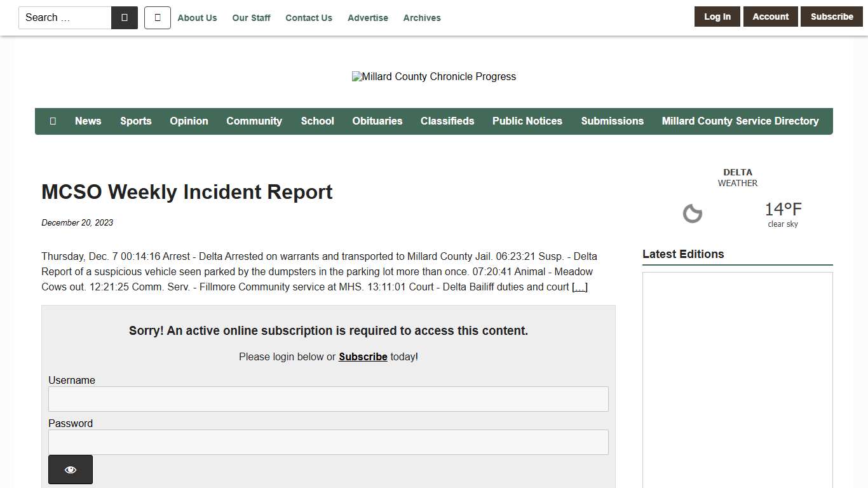
Task: Click the search magnifier icon
Action: pos(125,17)
